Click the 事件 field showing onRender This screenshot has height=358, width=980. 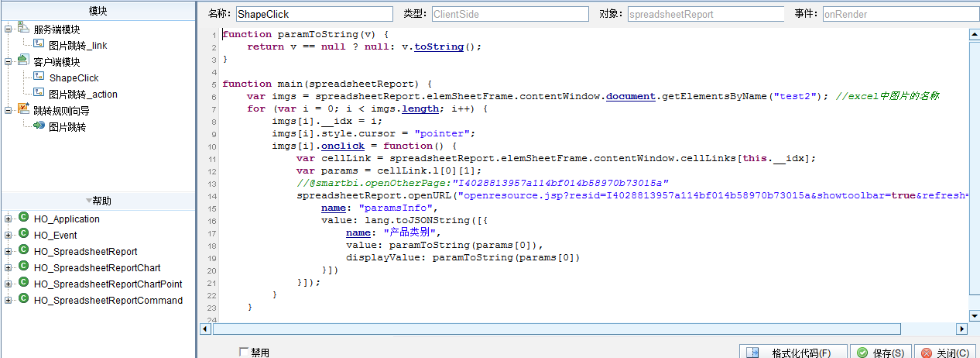coord(899,14)
